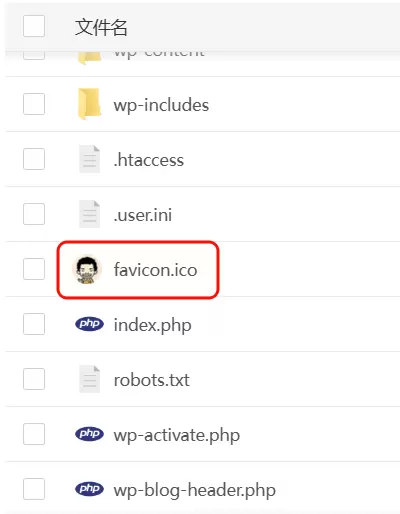Screen dimensions: 400x514
Task: Click the robots.txt file icon
Action: 89,379
